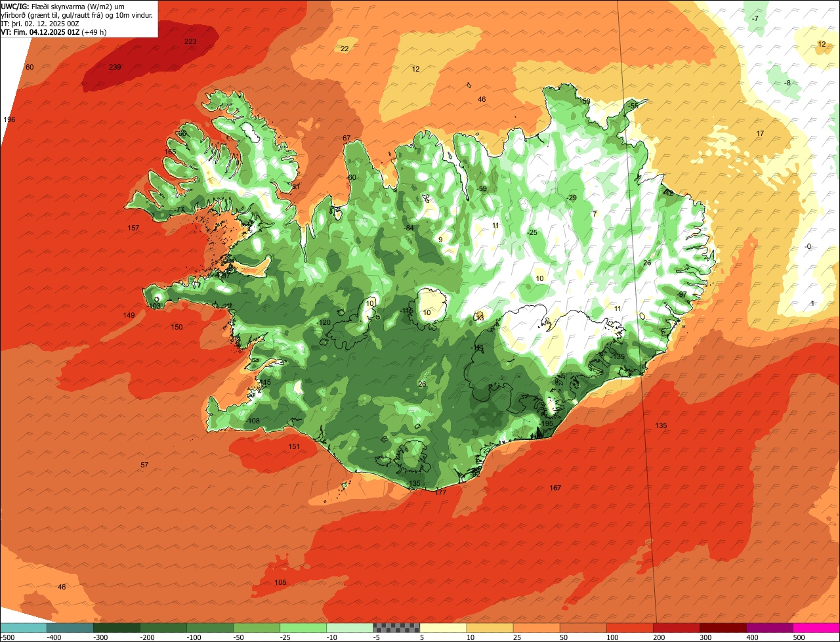Click the 'UWC/IG: Flæði skynvarma (W/m2) um' title line
This screenshot has height=642, width=840.
[x=63, y=6]
